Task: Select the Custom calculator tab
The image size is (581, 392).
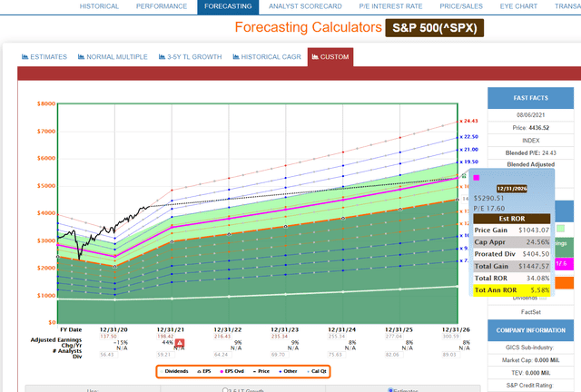Action: pos(330,57)
